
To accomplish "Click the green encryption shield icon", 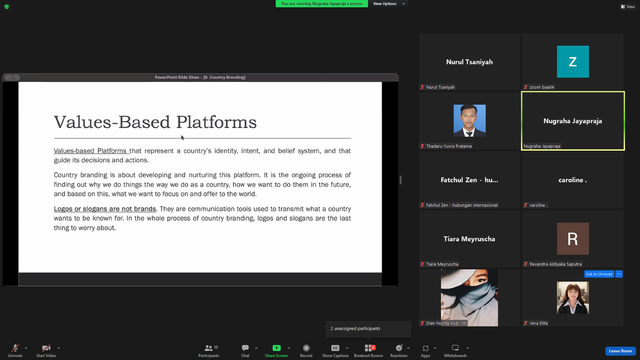I will click(x=7, y=7).
